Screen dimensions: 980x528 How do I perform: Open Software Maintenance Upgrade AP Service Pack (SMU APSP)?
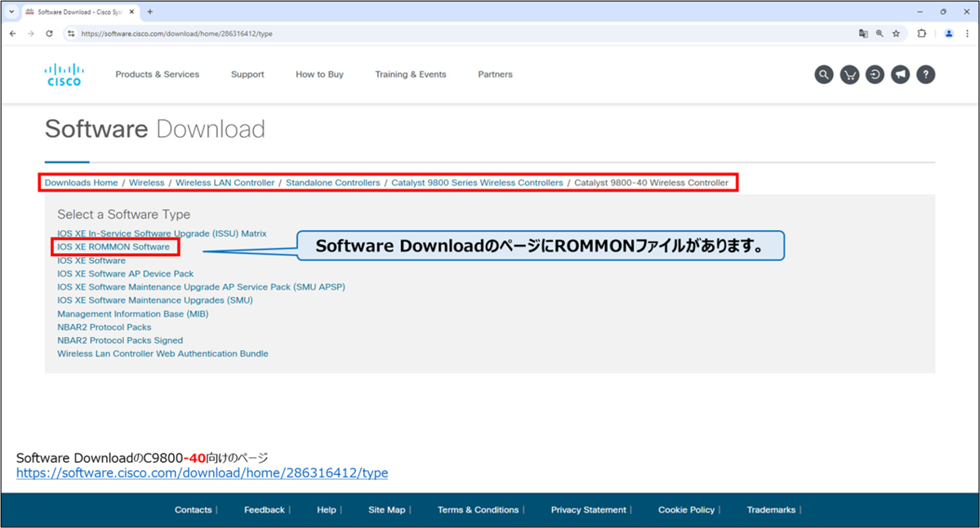point(201,287)
